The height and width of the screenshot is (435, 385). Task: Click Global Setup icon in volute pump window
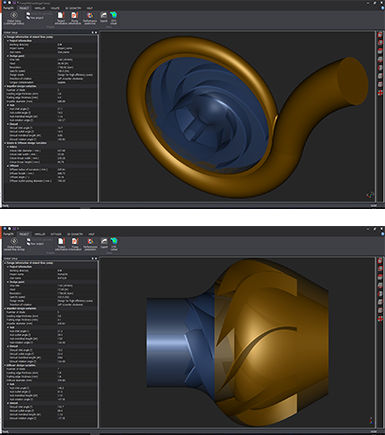(14, 18)
